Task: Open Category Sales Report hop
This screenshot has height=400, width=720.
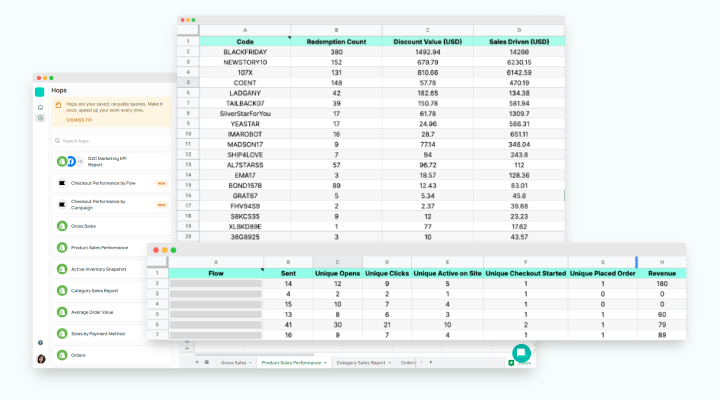Action: tap(99, 291)
